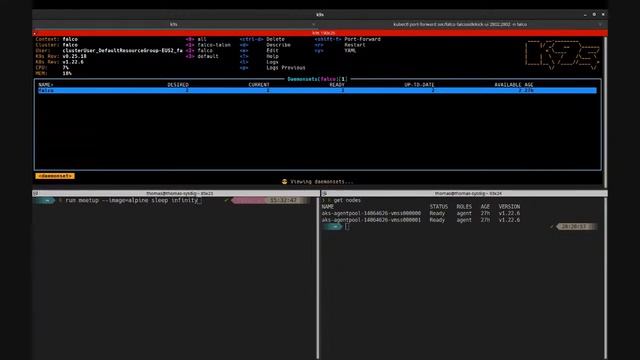Click the clusterUser_DefaultResourceGroup user value
The image size is (640, 360).
(122, 51)
